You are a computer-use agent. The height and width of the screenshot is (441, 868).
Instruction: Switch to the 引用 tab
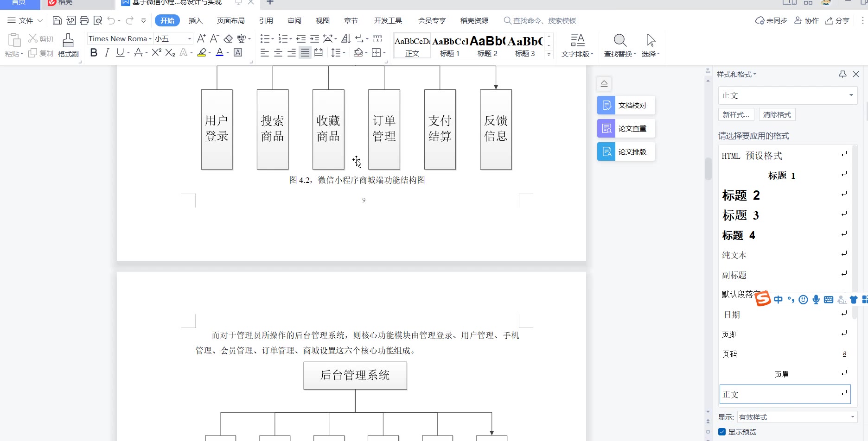click(x=266, y=20)
